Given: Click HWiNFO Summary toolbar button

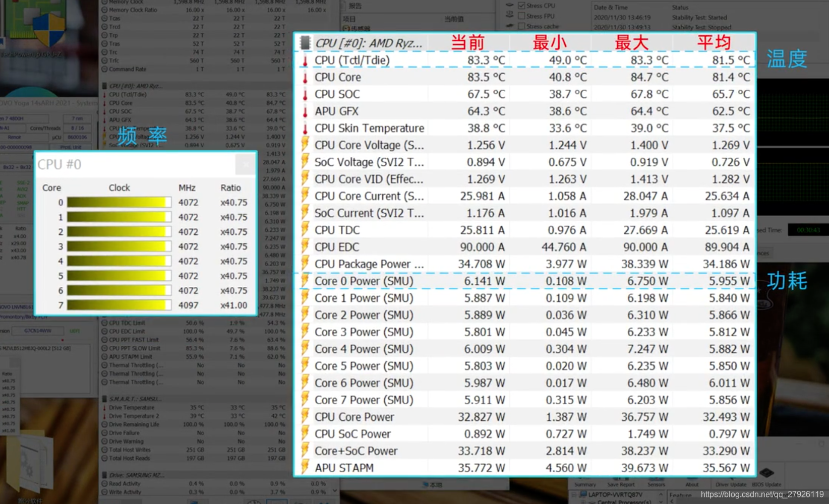Looking at the screenshot, I should [585, 484].
